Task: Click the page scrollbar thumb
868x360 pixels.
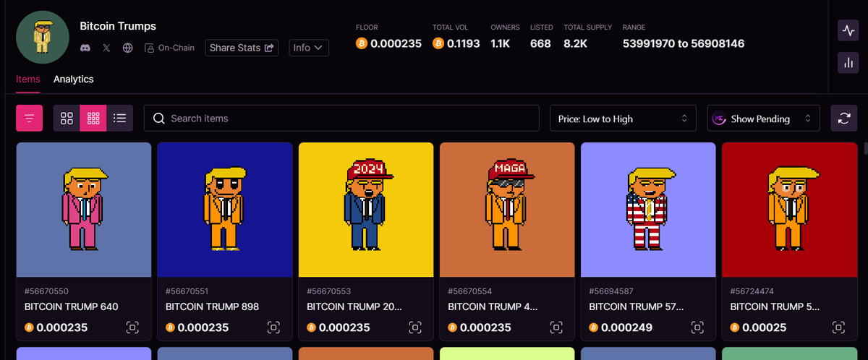Action: (x=865, y=149)
